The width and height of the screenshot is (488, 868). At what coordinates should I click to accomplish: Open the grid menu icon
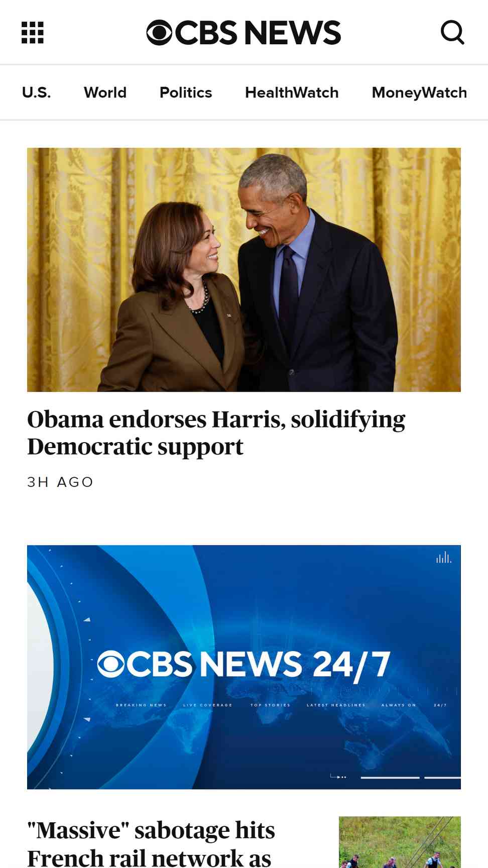[x=33, y=33]
